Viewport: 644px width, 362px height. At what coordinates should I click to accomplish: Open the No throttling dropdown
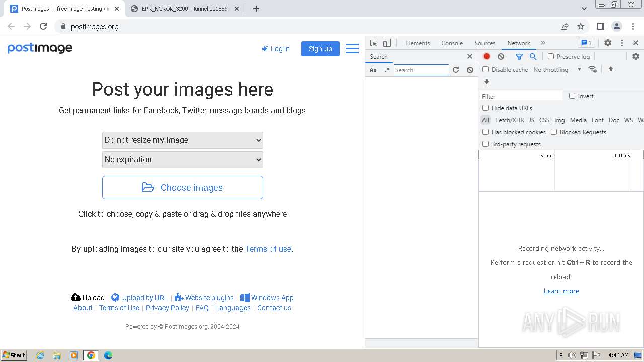[x=557, y=70]
